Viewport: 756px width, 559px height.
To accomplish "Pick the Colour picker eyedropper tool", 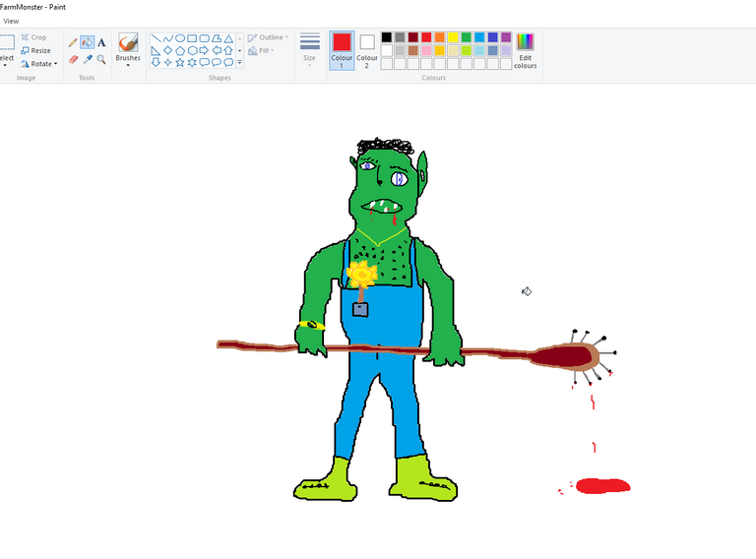I will click(87, 59).
